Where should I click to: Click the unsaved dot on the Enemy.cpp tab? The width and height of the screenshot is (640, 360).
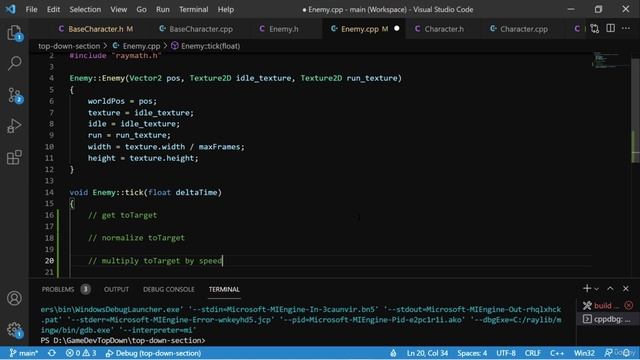coord(397,29)
